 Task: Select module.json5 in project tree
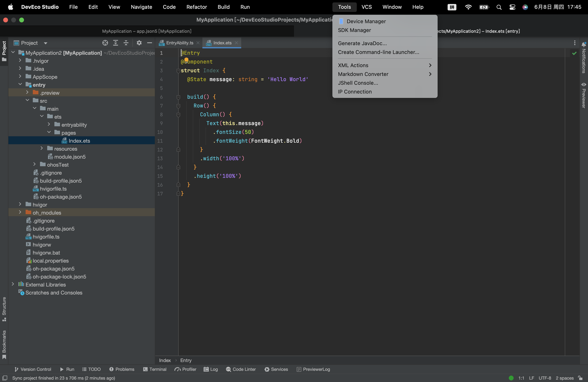70,157
